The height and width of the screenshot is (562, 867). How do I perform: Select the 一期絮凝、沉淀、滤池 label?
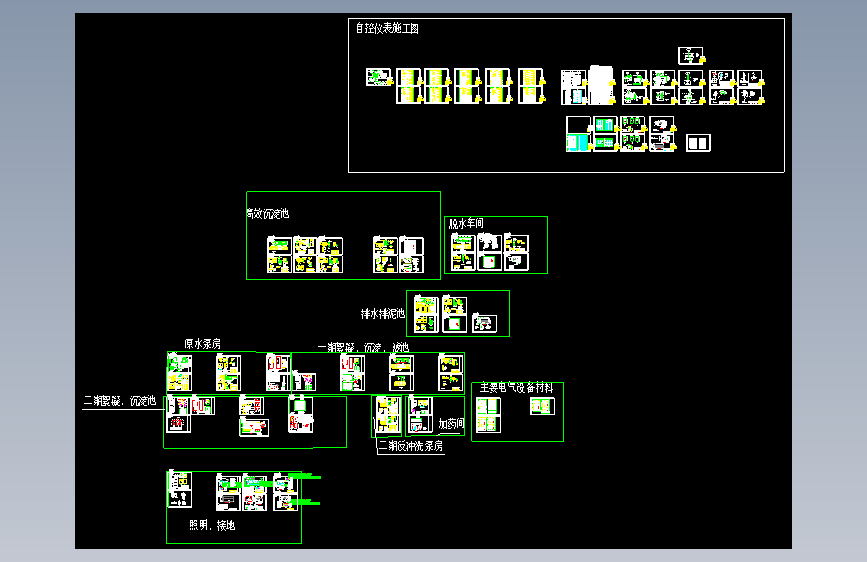coord(363,347)
